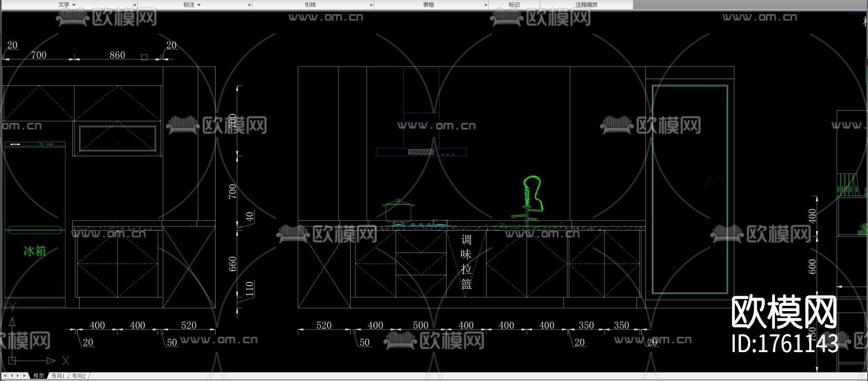Open the 标注 panel dialog launcher arrow
The width and height of the screenshot is (868, 381).
pyautogui.click(x=249, y=5)
